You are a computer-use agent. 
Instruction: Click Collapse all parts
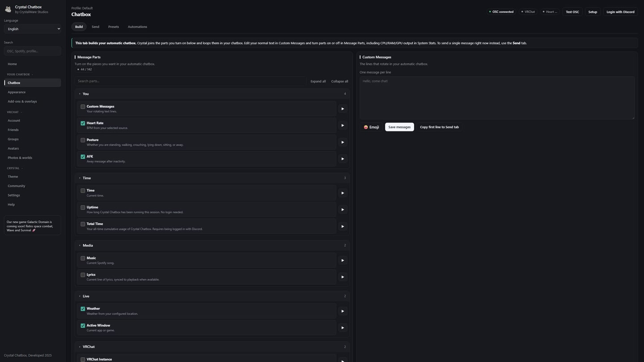point(339,81)
